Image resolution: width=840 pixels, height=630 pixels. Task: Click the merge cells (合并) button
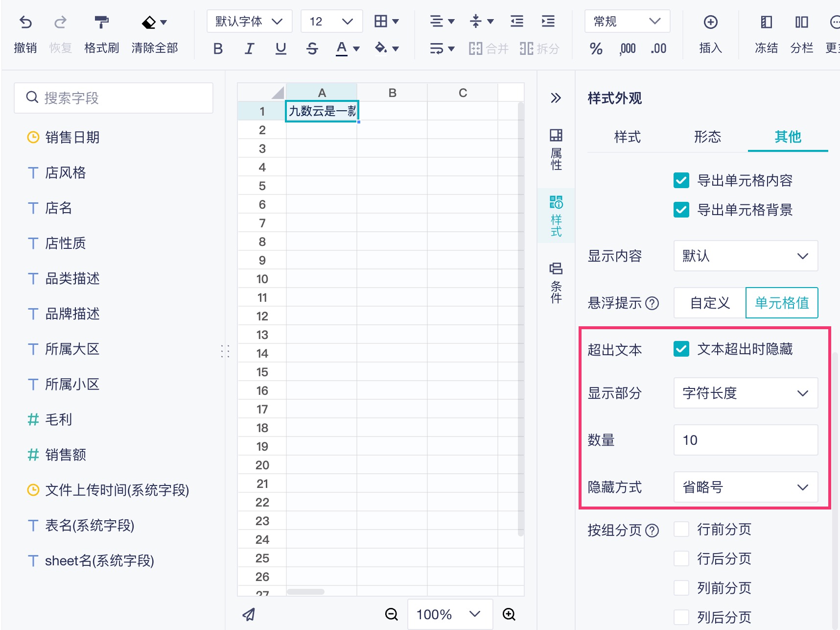(x=489, y=48)
